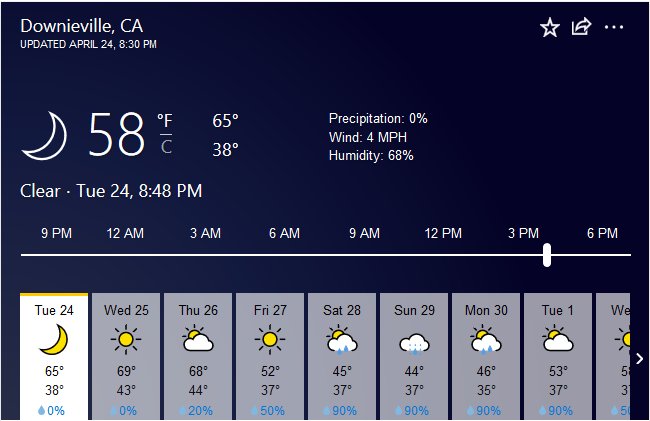Click the share icon

point(581,27)
